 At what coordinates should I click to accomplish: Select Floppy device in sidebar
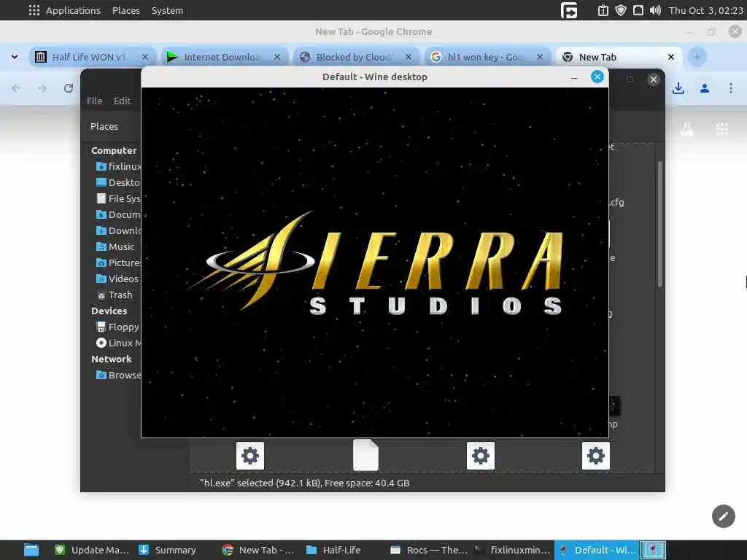tap(117, 327)
